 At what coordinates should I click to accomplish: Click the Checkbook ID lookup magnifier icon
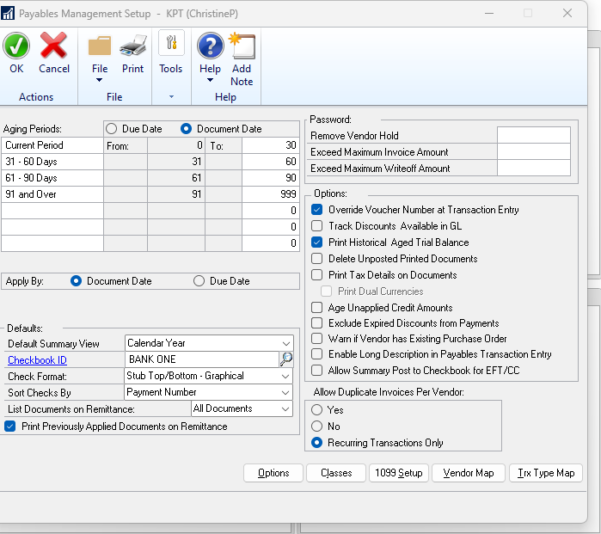[286, 359]
